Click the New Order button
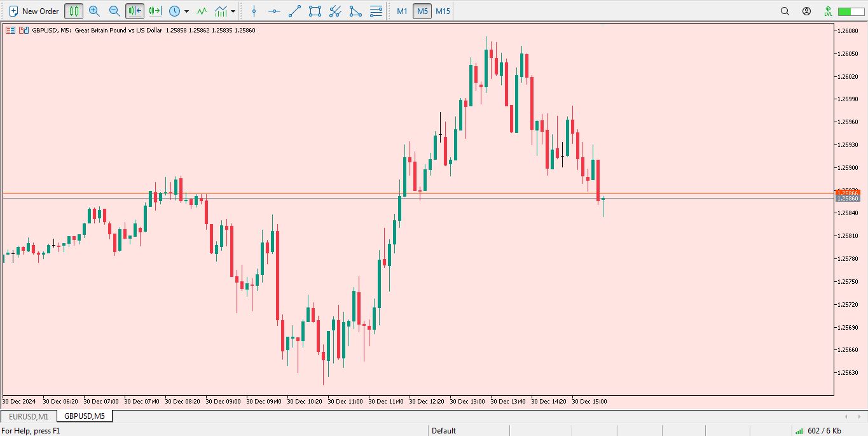 point(34,11)
